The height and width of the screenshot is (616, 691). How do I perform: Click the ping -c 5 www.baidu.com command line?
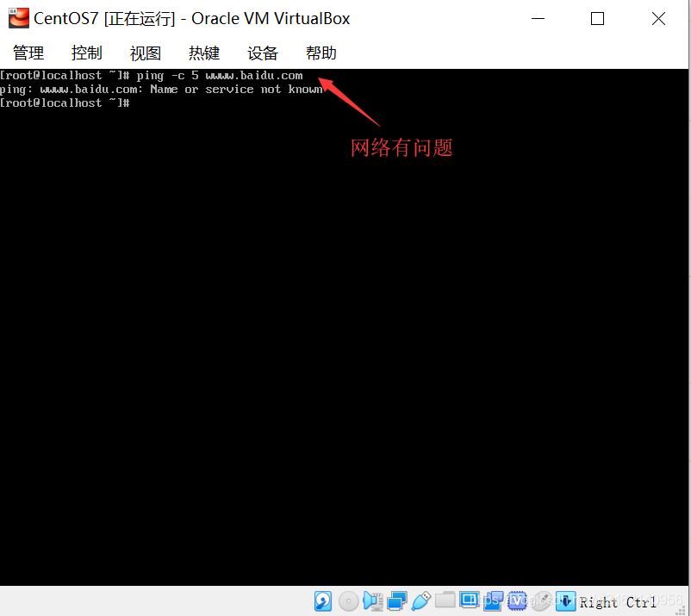tap(152, 76)
